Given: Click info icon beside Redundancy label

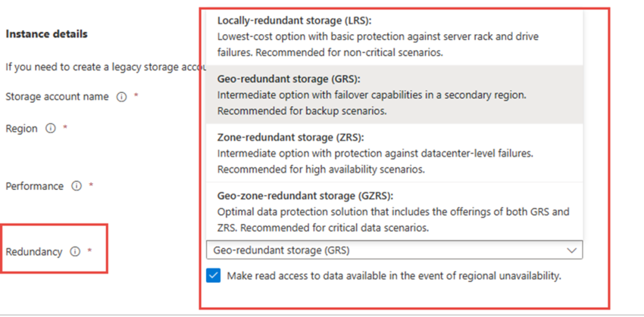Looking at the screenshot, I should 75,251.
